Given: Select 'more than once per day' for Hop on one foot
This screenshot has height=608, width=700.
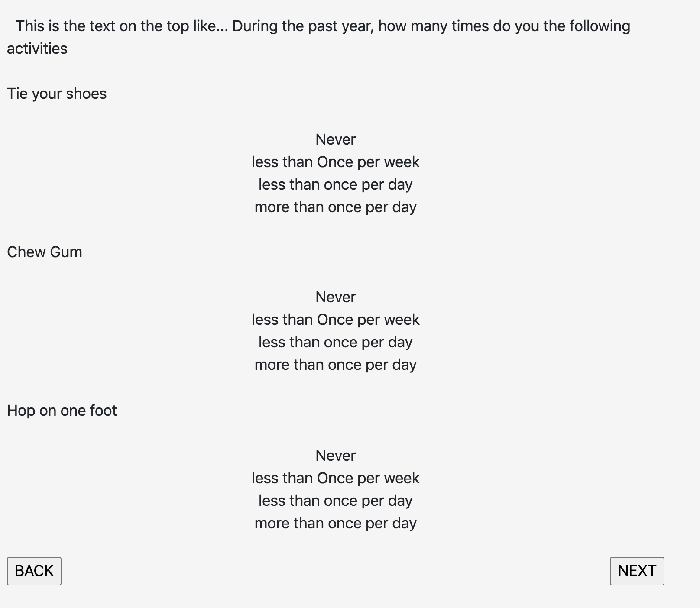Looking at the screenshot, I should pos(335,523).
